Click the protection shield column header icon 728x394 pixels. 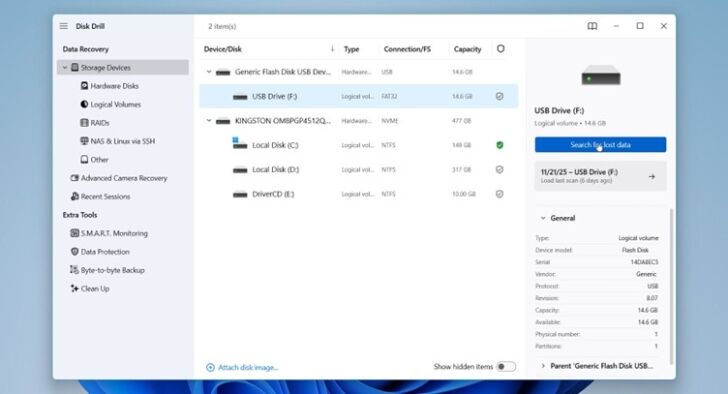(500, 49)
